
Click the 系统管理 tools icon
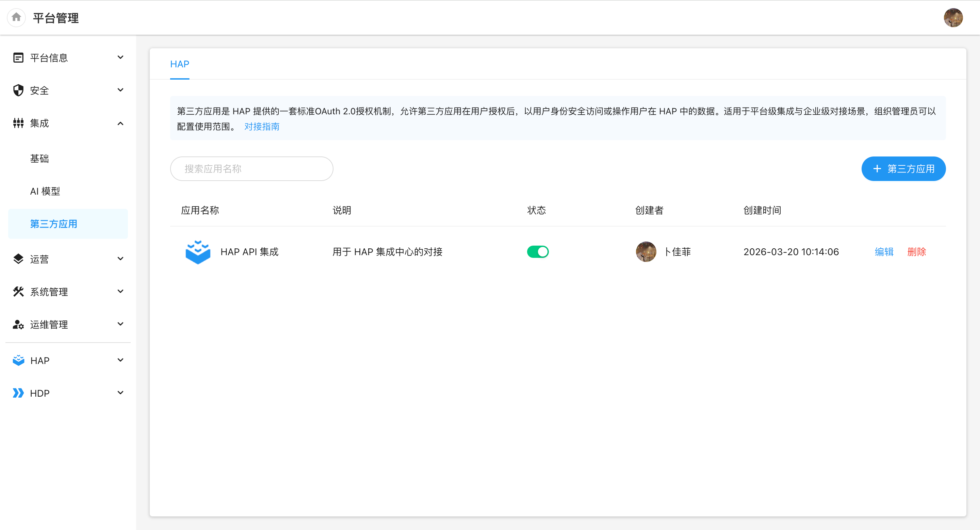18,292
